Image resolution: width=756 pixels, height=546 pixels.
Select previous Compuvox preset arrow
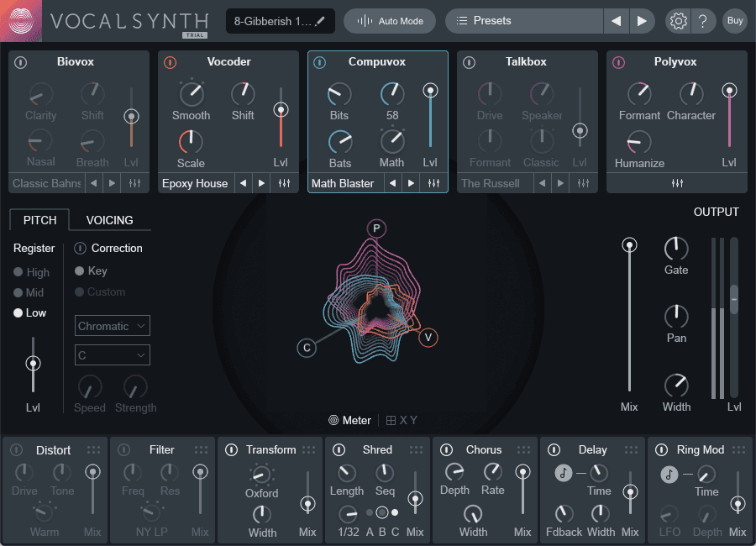[393, 183]
